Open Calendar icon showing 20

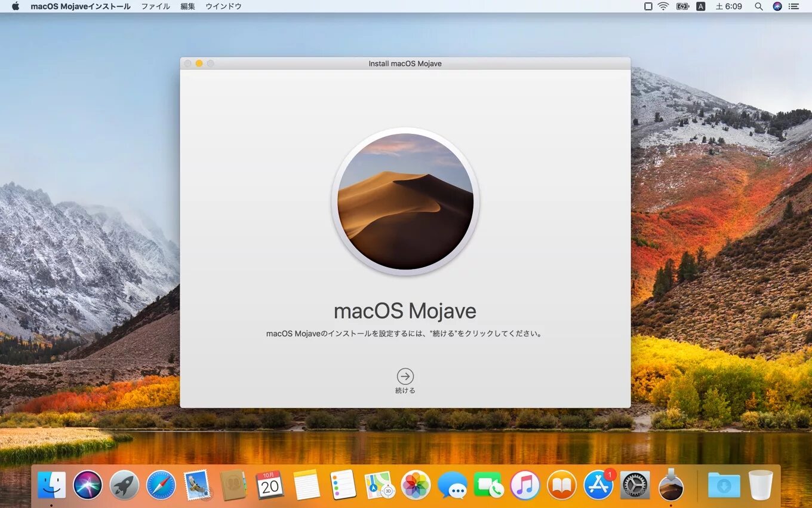[270, 485]
